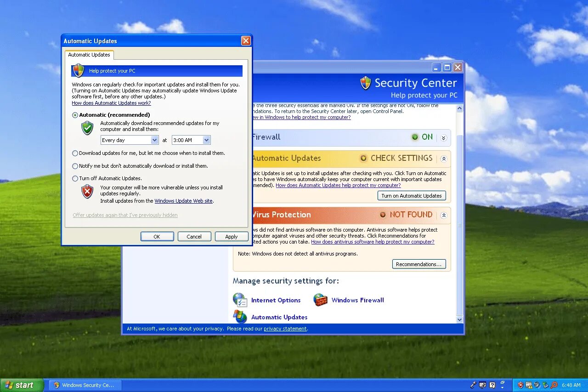
Task: Click the Recommendations... button in Security Center
Action: [419, 264]
